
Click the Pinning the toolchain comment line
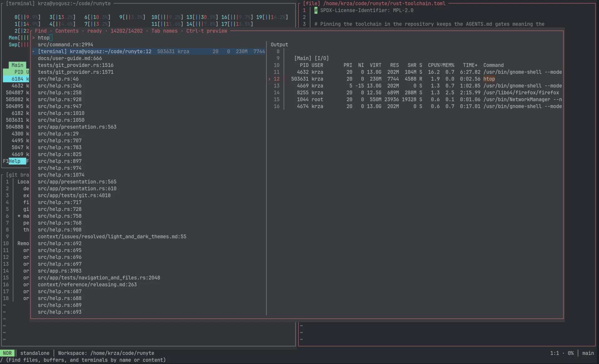(429, 24)
